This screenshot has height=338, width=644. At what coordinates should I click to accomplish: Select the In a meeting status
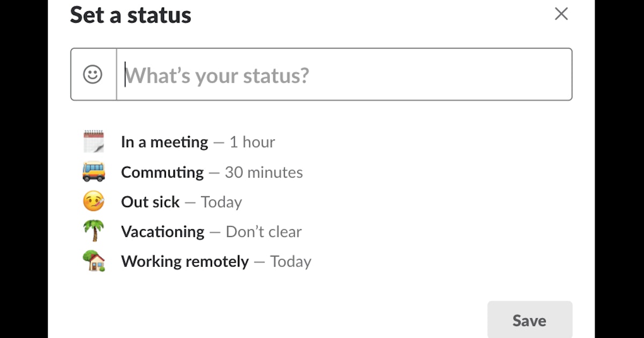(164, 142)
